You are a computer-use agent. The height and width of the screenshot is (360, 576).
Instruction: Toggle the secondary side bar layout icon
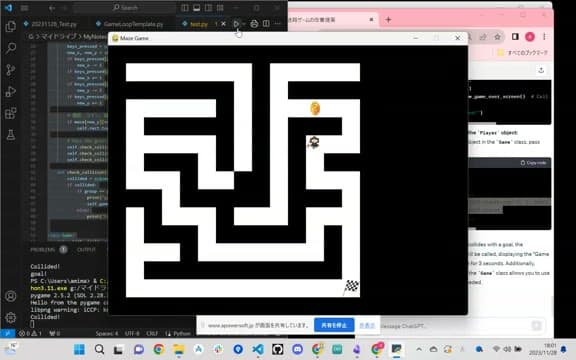[x=208, y=8]
